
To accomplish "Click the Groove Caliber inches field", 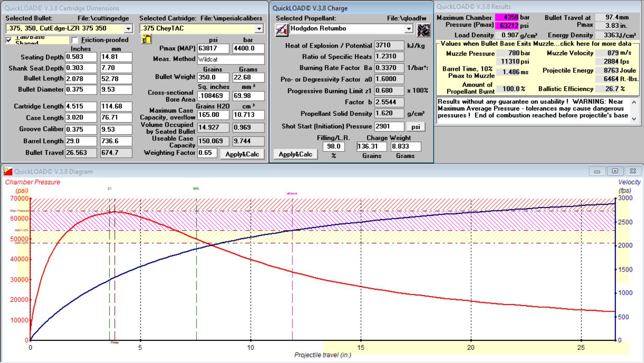I will (x=81, y=129).
